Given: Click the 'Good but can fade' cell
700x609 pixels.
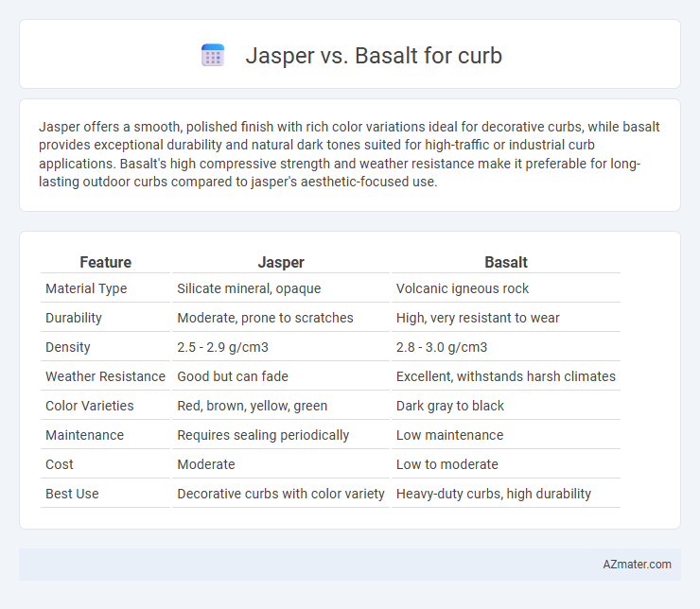Looking at the screenshot, I should coord(233,376).
